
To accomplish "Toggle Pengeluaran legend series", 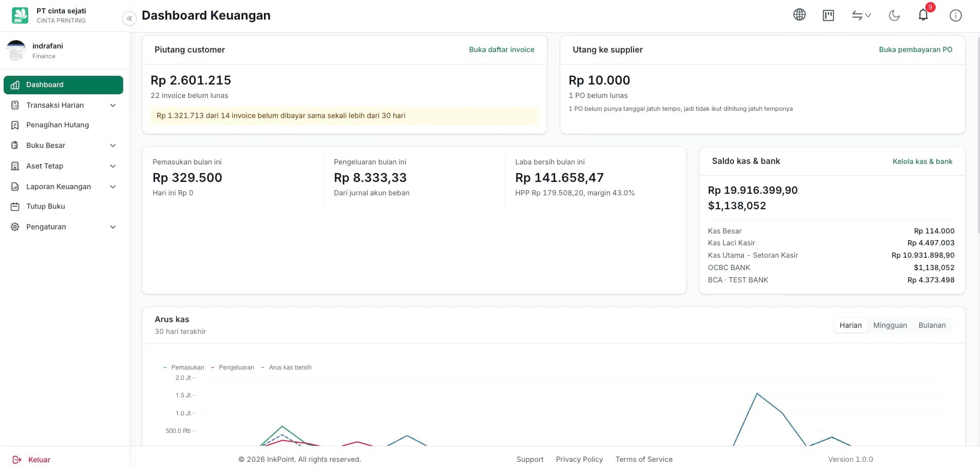I will pyautogui.click(x=232, y=367).
